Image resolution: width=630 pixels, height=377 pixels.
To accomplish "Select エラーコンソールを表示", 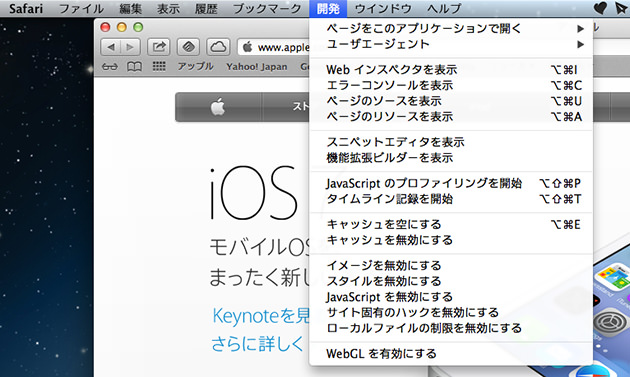I will click(451, 85).
